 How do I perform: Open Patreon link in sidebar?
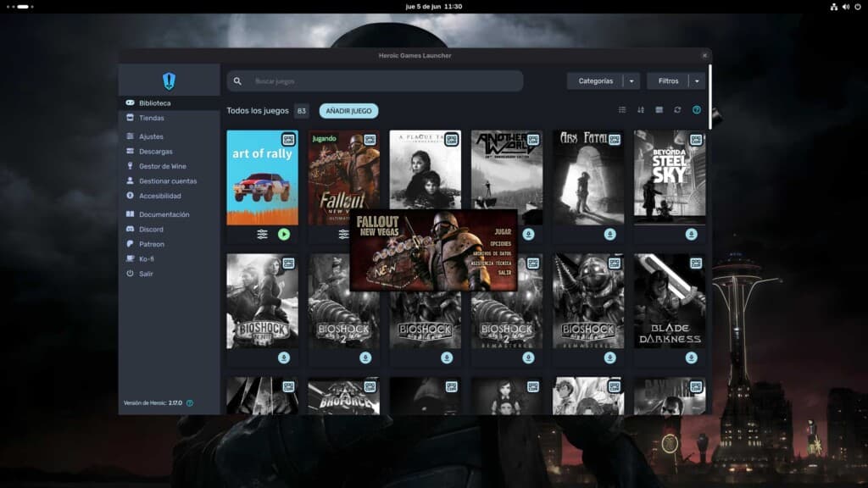(169, 244)
